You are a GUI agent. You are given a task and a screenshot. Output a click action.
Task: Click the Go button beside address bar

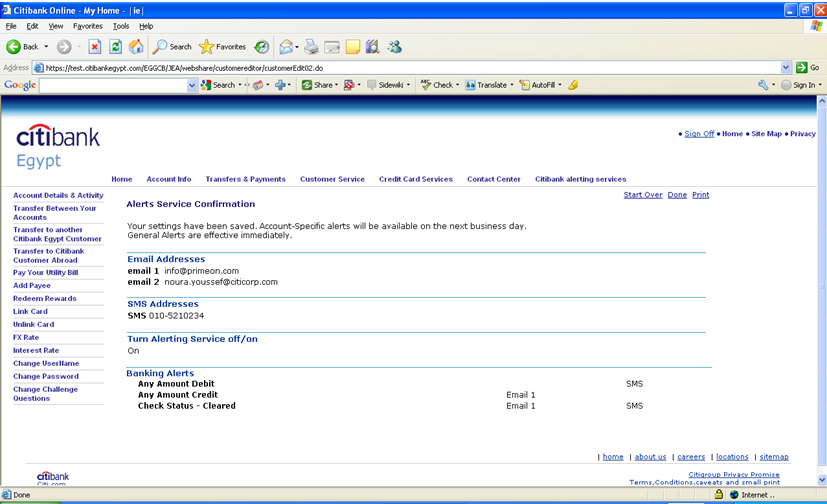click(808, 67)
